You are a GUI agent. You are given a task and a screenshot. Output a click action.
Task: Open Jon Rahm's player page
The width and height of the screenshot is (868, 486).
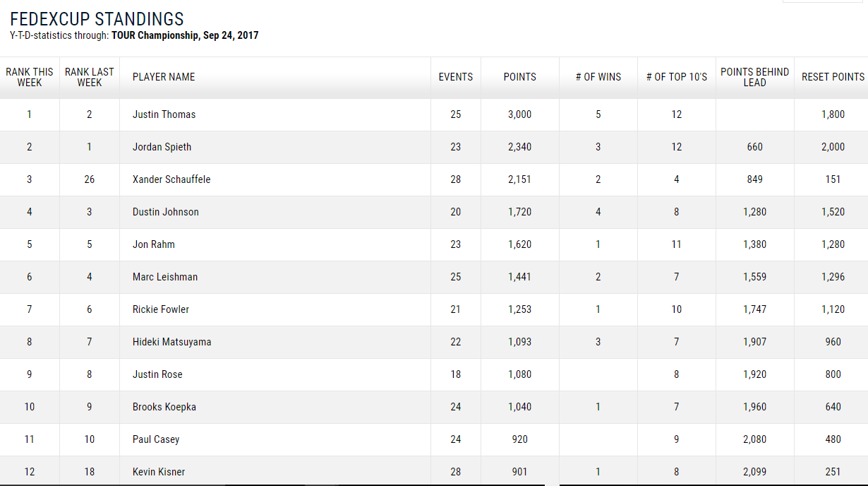point(154,244)
